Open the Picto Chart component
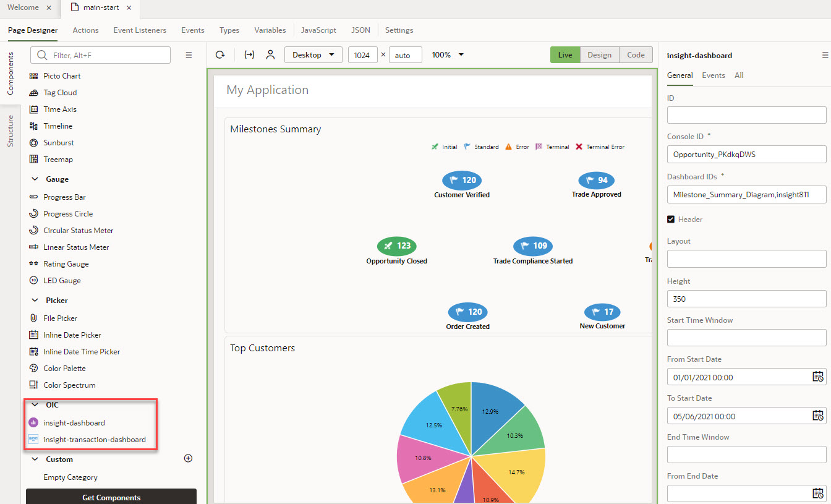 pyautogui.click(x=61, y=75)
